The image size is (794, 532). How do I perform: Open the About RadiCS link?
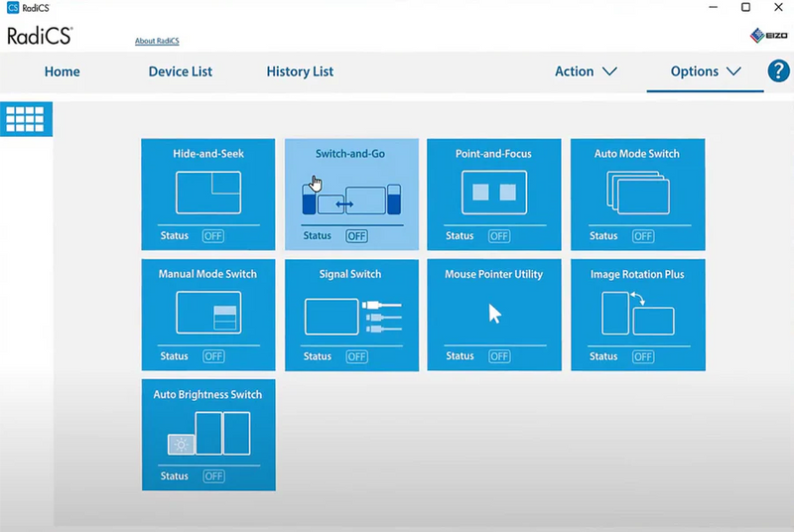pos(157,41)
